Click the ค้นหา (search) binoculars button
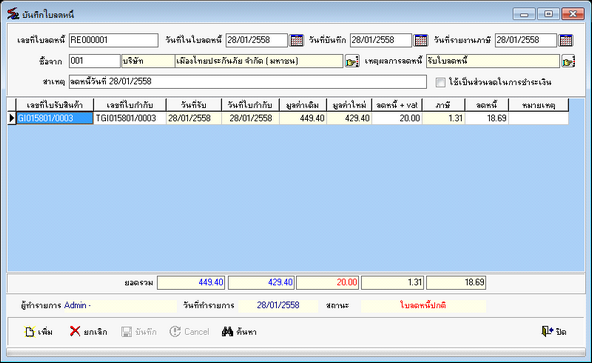The height and width of the screenshot is (363, 592). click(x=239, y=332)
